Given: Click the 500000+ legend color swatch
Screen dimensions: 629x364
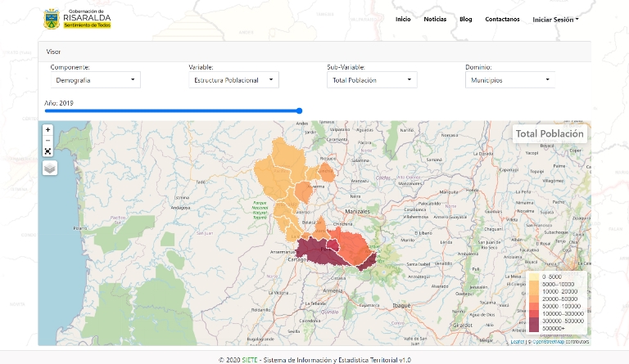Looking at the screenshot, I should coord(535,328).
